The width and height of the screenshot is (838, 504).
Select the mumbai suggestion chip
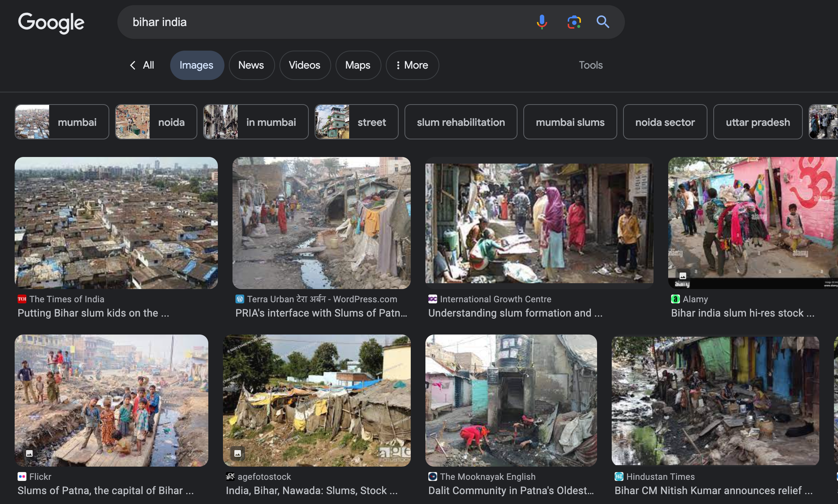click(62, 122)
